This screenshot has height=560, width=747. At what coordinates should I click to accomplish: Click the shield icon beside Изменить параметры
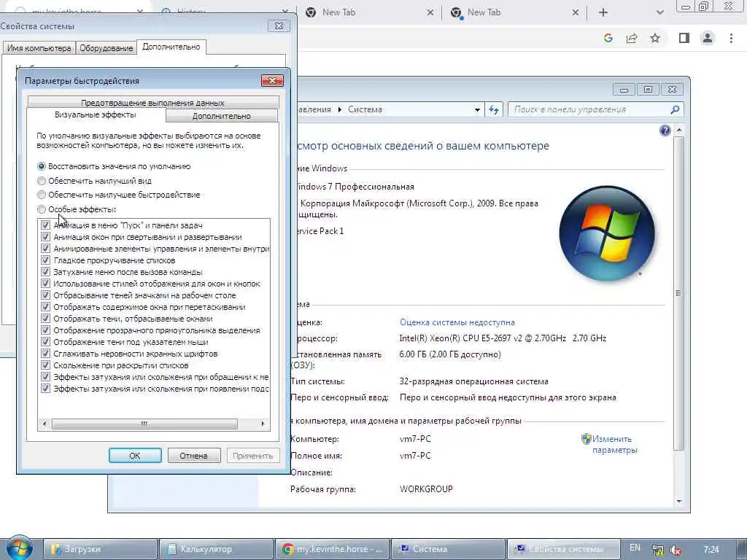(586, 438)
